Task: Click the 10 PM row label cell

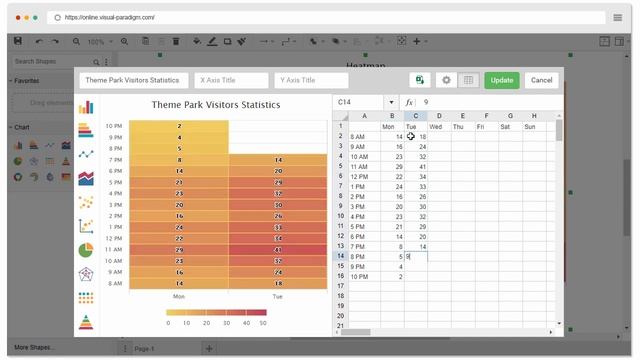Action: pyautogui.click(x=364, y=277)
